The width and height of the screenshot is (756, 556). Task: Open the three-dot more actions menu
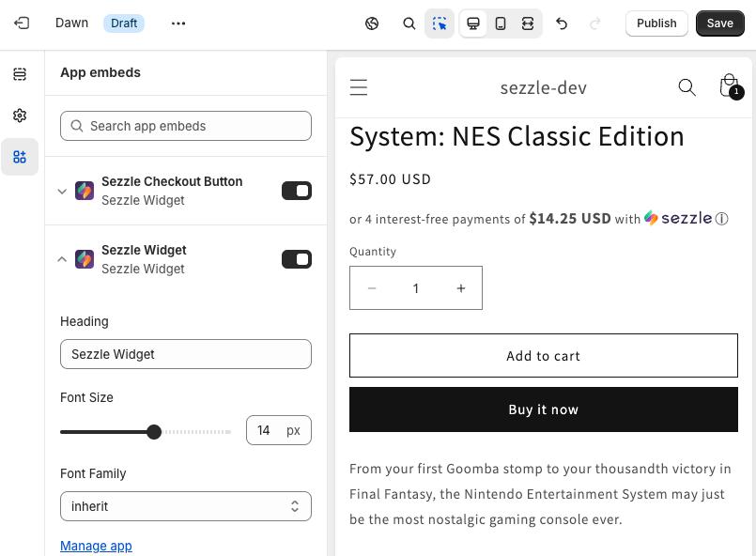178,23
